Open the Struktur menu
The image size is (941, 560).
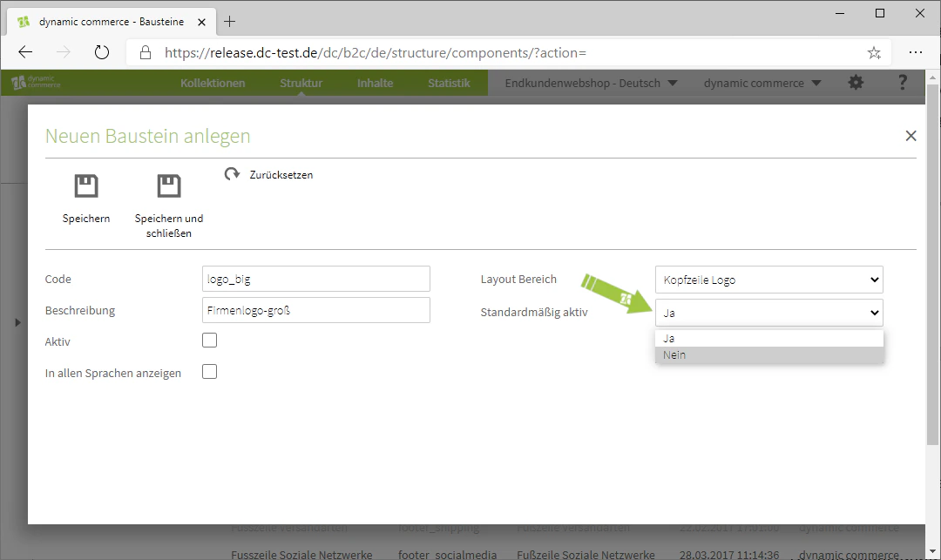tap(301, 83)
